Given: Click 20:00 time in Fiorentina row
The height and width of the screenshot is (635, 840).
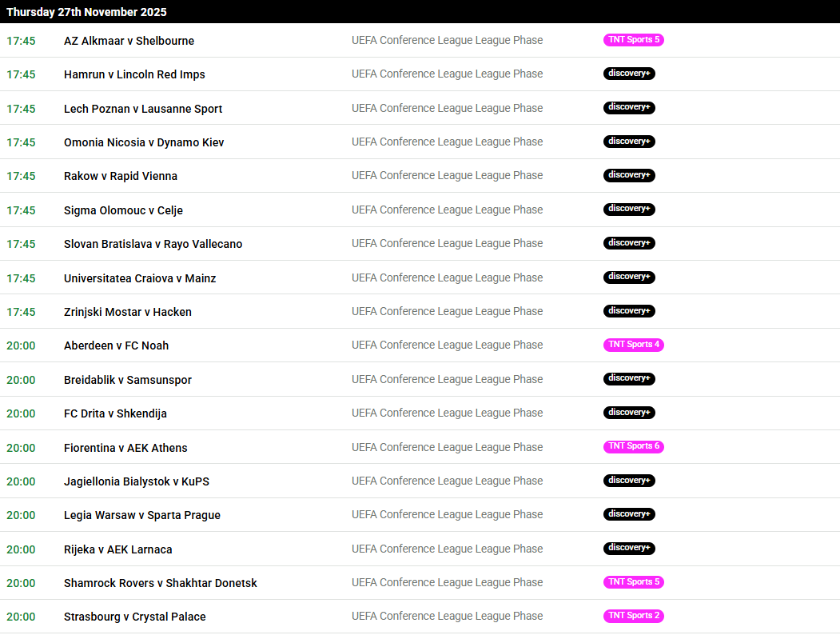Looking at the screenshot, I should [21, 448].
